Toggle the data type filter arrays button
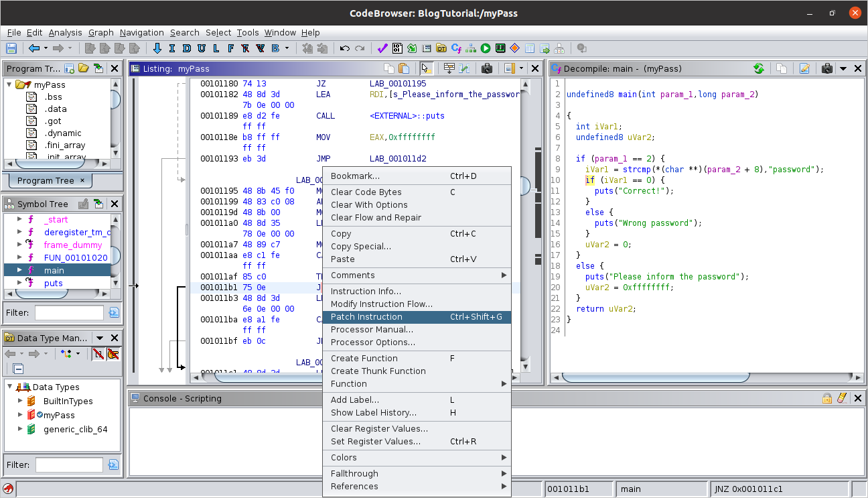 coord(98,353)
